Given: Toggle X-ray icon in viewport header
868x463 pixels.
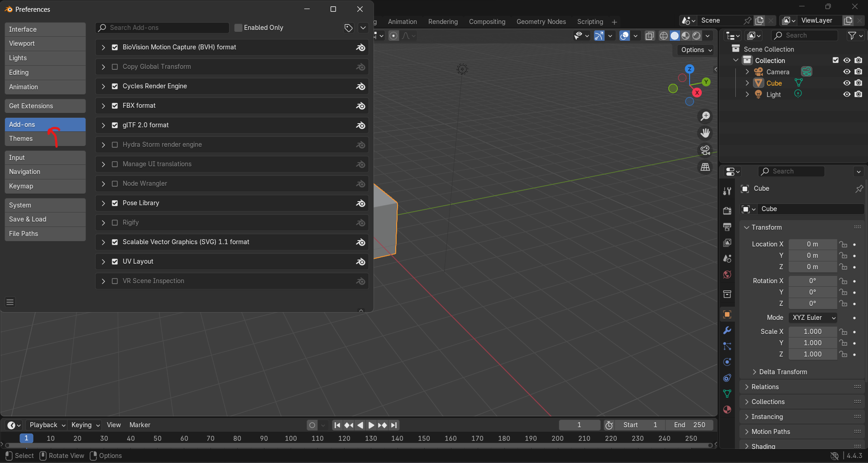Looking at the screenshot, I should pyautogui.click(x=650, y=36).
